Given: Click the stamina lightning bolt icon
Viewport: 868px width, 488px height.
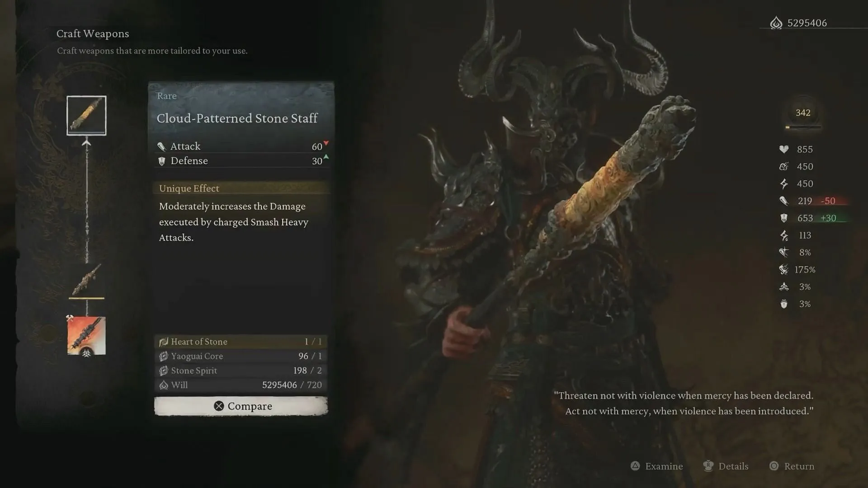Looking at the screenshot, I should (784, 183).
